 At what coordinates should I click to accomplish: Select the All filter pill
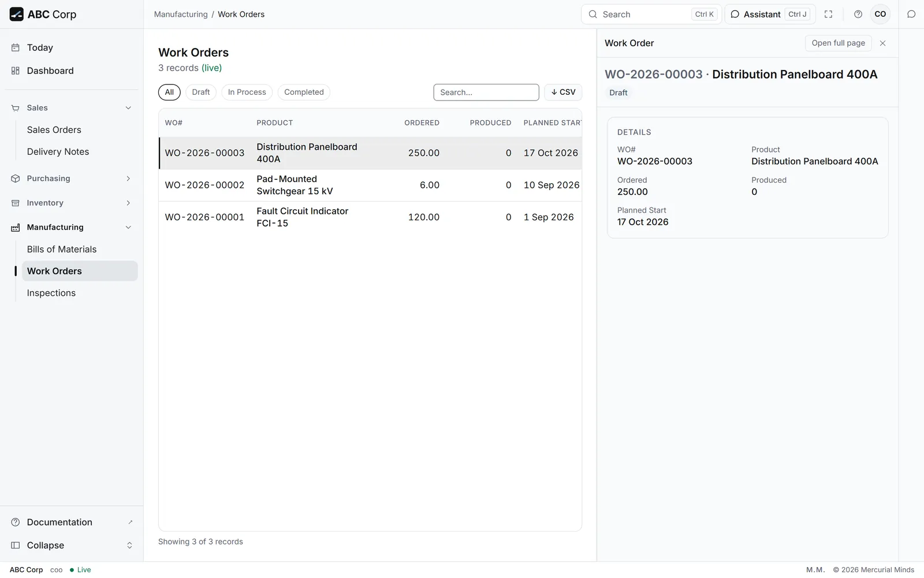(169, 92)
